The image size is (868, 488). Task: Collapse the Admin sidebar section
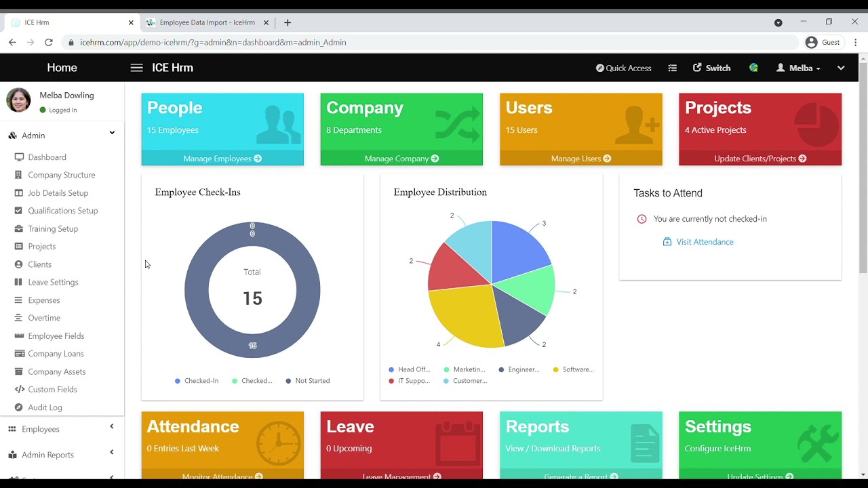point(62,135)
